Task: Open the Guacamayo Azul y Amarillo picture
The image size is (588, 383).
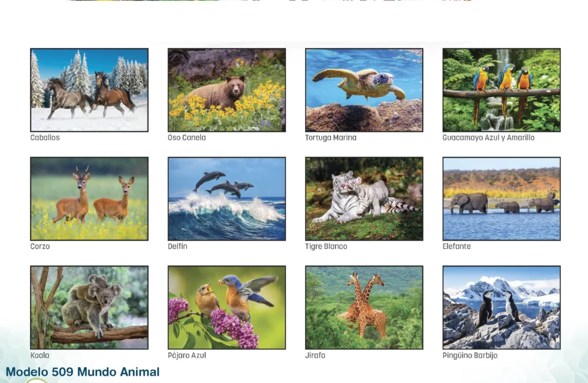Action: coord(502,90)
